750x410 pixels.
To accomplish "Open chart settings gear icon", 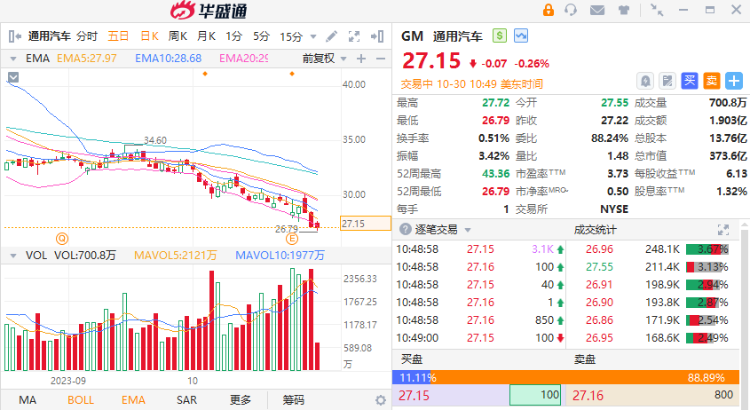I will 380,400.
